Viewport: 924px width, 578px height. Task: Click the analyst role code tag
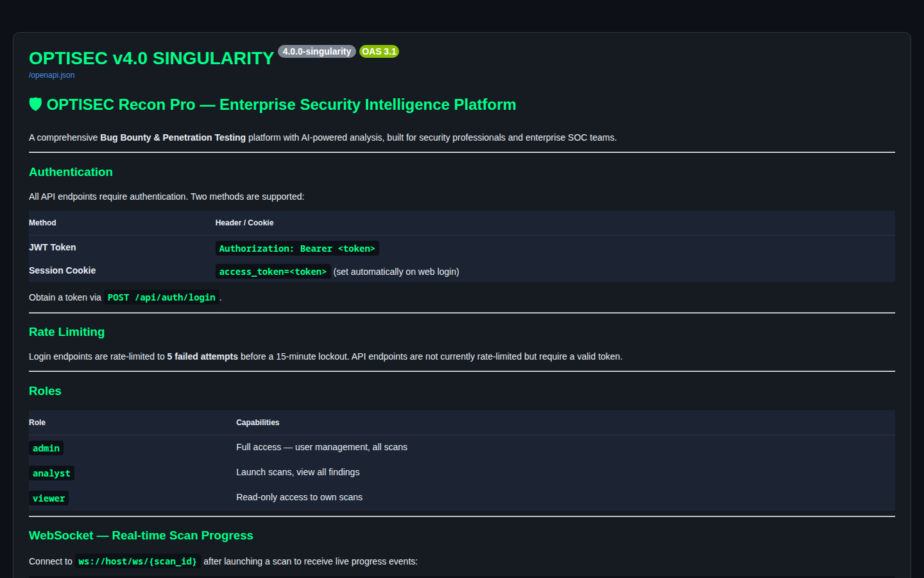tap(51, 473)
